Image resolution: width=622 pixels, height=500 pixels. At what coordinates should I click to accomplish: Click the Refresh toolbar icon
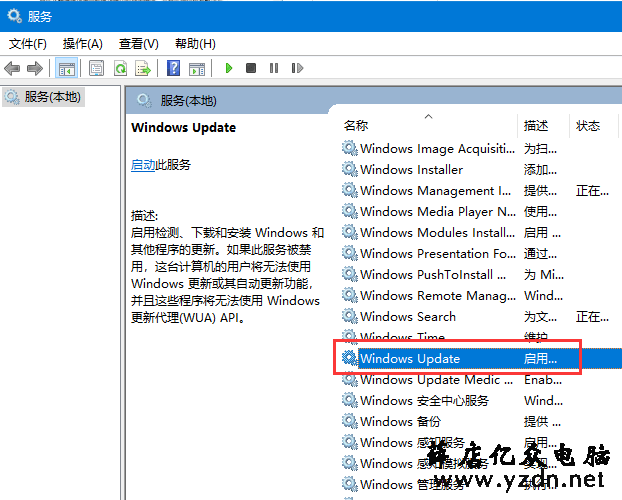click(x=120, y=68)
